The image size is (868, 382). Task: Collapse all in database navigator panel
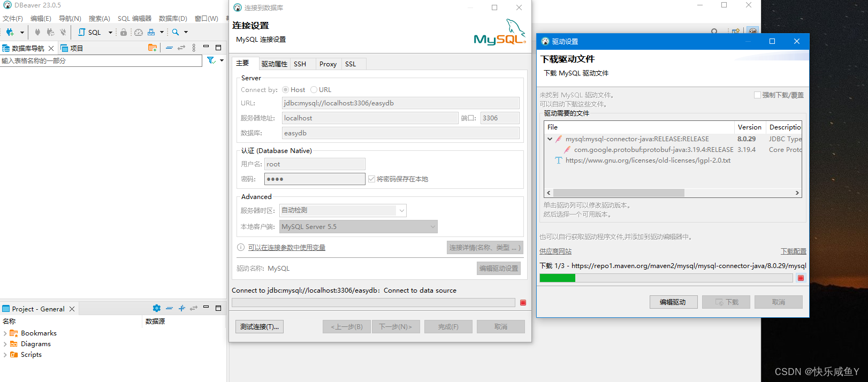click(x=169, y=48)
